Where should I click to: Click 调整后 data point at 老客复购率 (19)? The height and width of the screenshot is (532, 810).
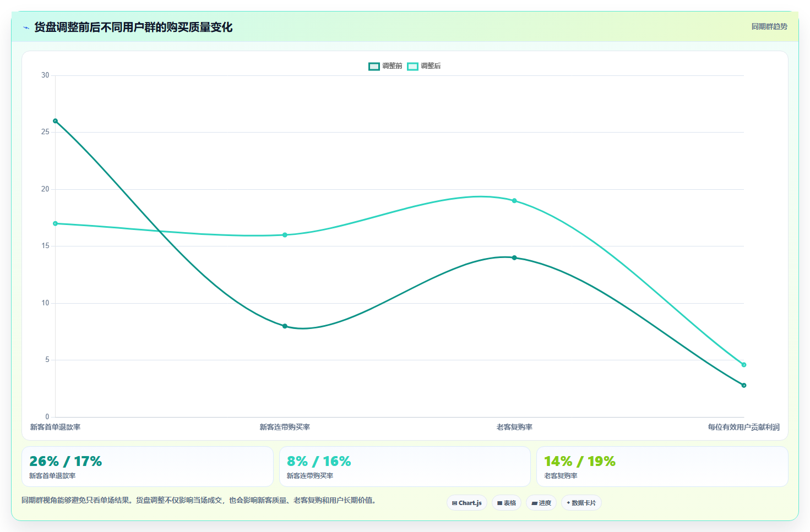514,201
